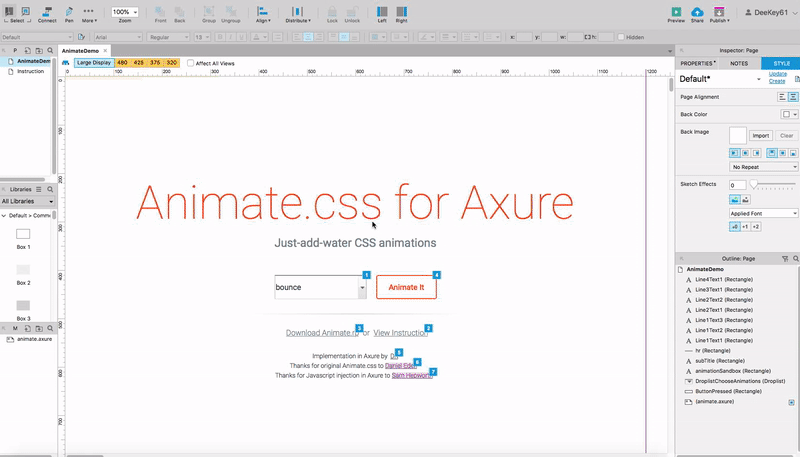Screen dimensions: 800x457
Task: Toggle the Hidden checkbox
Action: coord(621,37)
